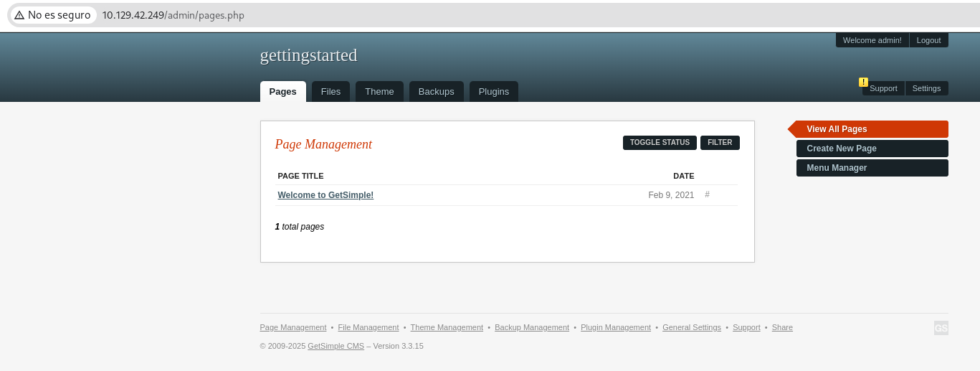Click the GetSimple CMS footer link
The image size is (980, 371).
tap(336, 346)
